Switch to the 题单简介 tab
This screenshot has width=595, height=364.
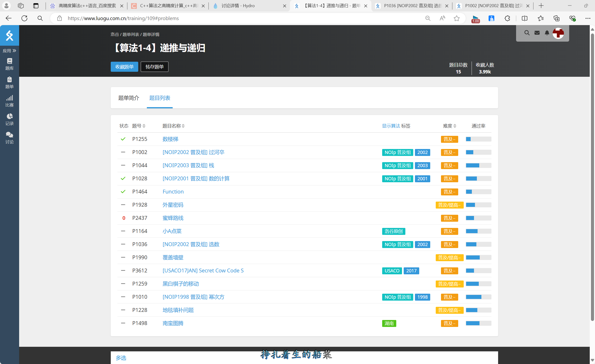128,98
